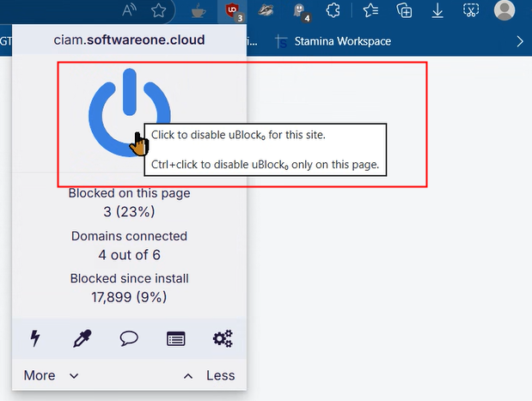
Task: Add this page to favorites star
Action: pos(159,11)
